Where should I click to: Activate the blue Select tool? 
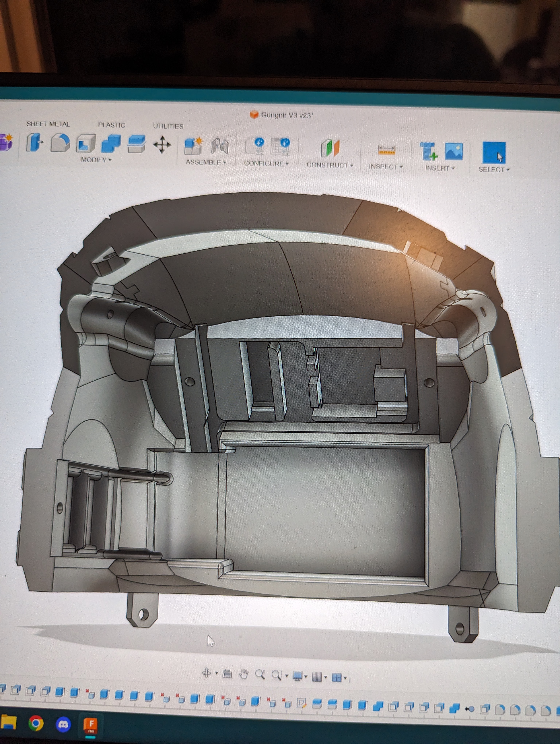point(494,153)
